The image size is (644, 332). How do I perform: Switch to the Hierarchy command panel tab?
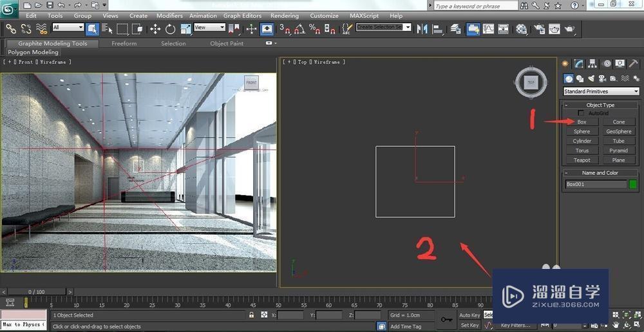[x=592, y=64]
